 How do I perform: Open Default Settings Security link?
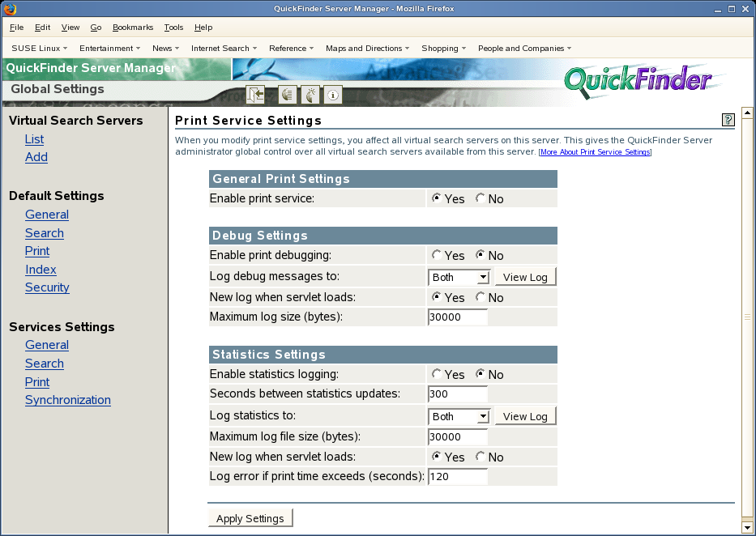coord(47,287)
